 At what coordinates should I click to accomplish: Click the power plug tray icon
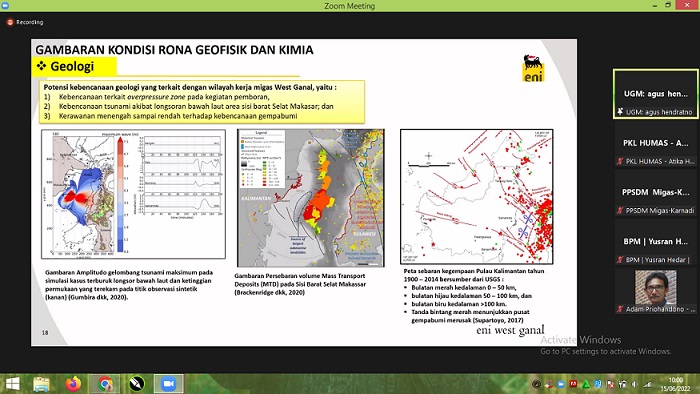622,384
